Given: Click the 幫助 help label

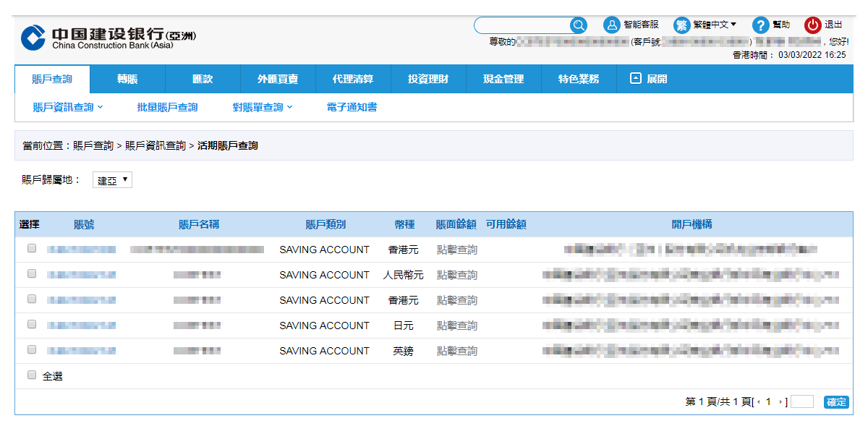Looking at the screenshot, I should 781,25.
